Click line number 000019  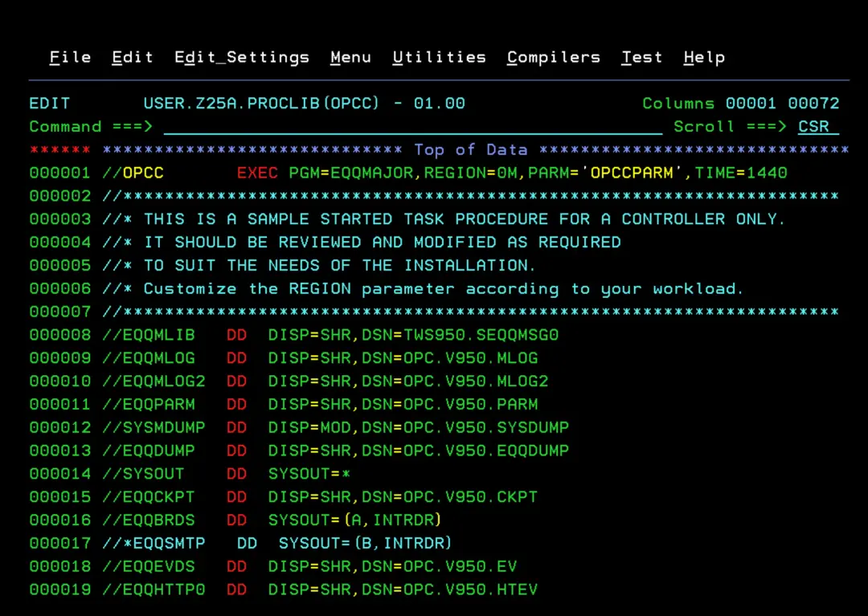pos(59,591)
